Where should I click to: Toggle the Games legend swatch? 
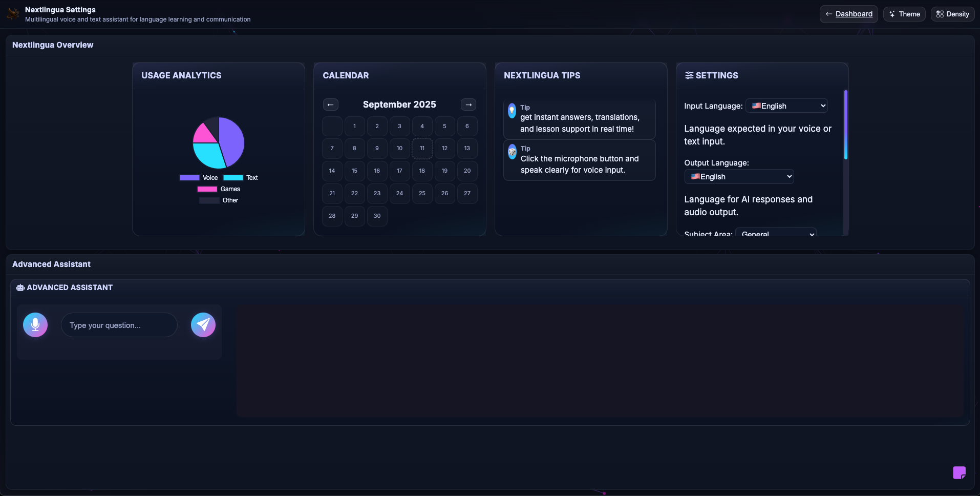[207, 189]
